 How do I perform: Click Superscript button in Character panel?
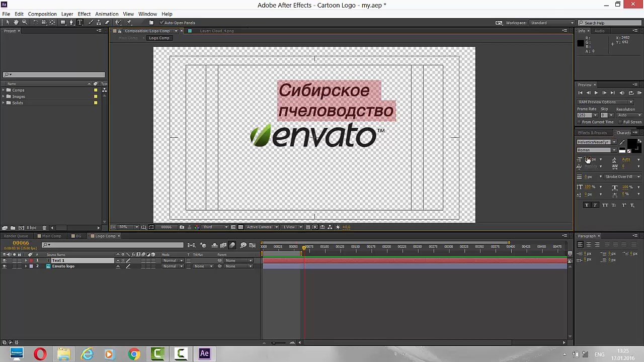(x=624, y=205)
